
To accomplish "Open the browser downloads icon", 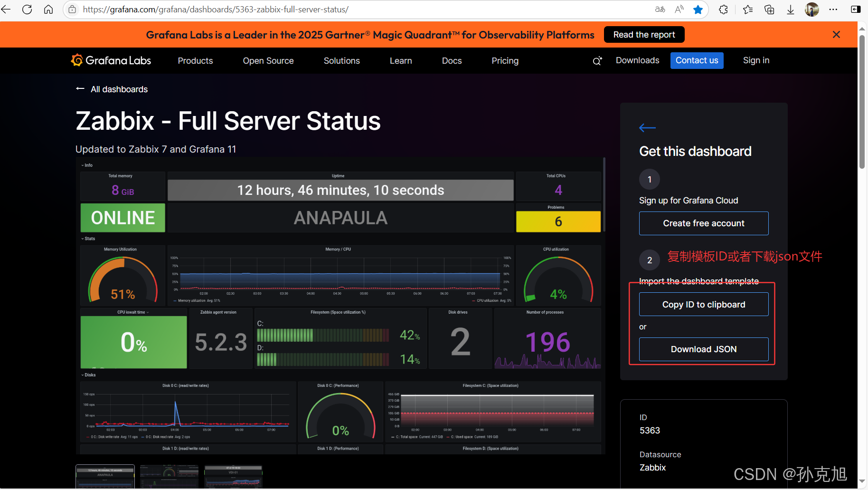I will 791,10.
